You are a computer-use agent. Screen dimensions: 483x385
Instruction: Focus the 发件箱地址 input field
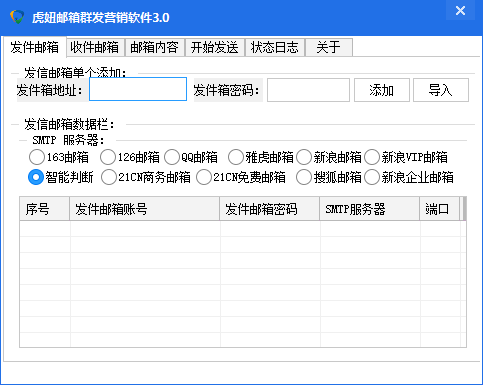138,89
